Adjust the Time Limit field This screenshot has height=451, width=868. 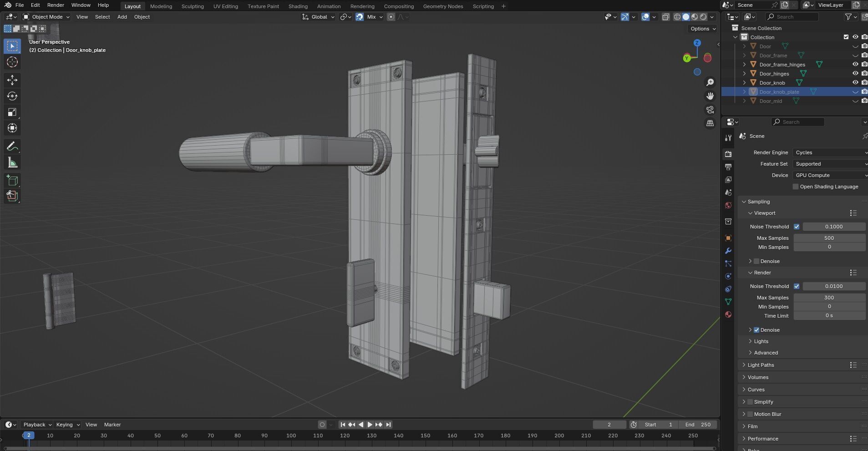coord(829,316)
